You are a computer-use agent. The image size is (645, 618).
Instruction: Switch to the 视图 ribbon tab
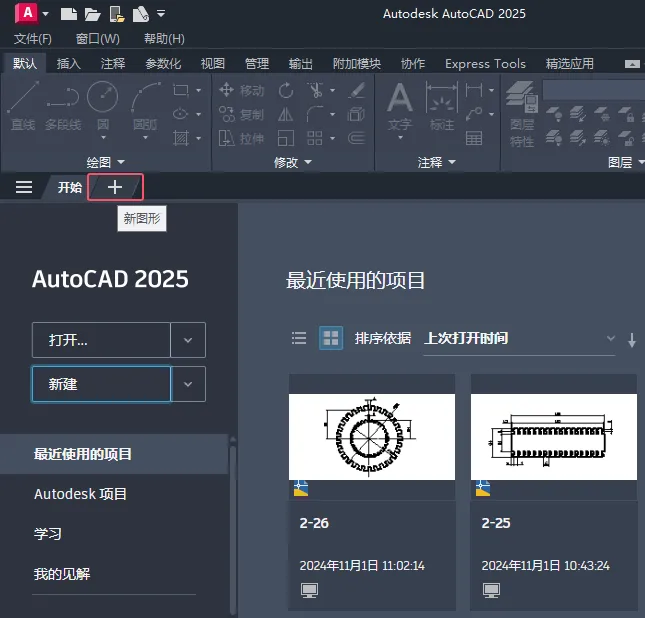(213, 63)
